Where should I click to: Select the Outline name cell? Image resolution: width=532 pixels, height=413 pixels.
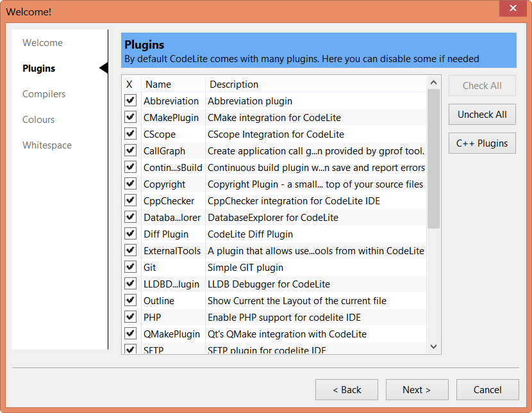point(159,300)
